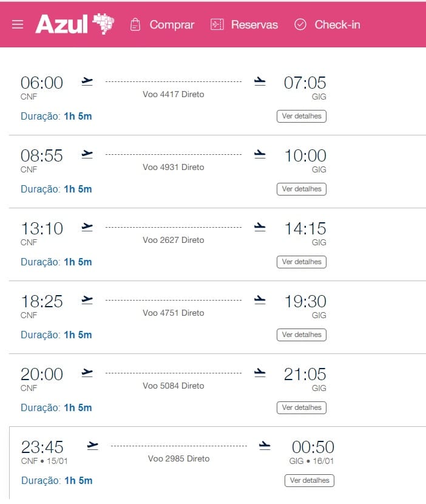Open Ver detalhes for Voo 4751
The width and height of the screenshot is (426, 504).
pyautogui.click(x=302, y=335)
